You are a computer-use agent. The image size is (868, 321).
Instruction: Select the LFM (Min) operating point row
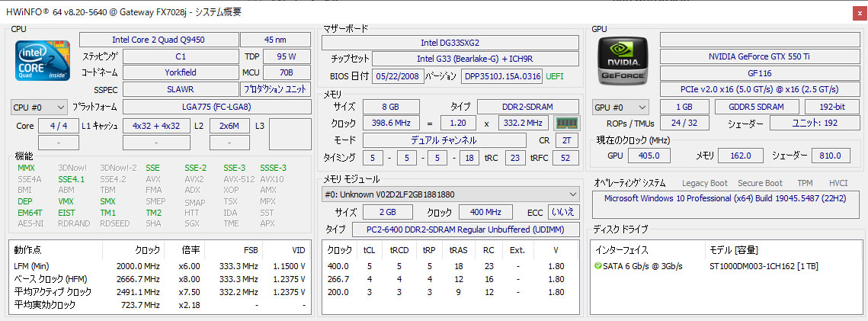tap(161, 266)
